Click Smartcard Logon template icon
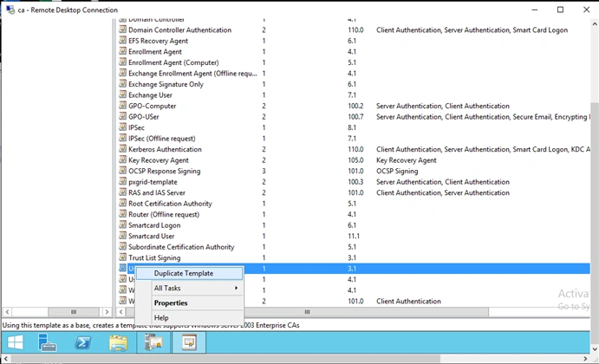 122,224
